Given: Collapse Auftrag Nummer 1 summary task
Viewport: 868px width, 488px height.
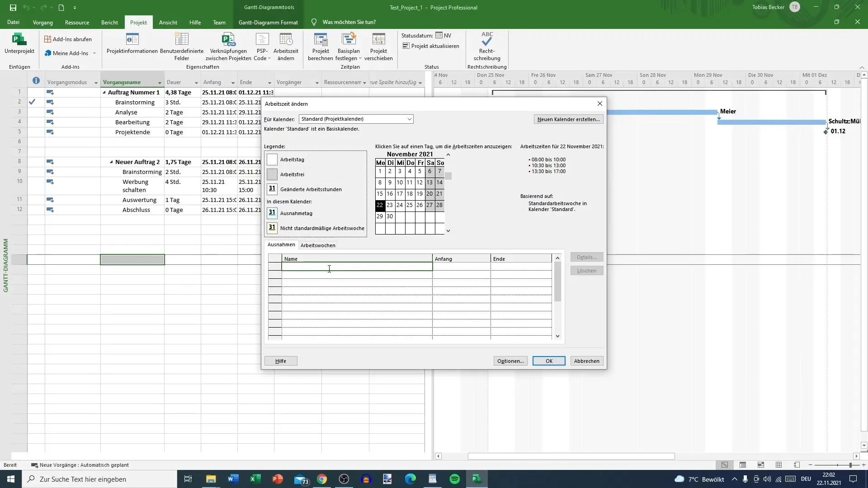Looking at the screenshot, I should pos(104,93).
